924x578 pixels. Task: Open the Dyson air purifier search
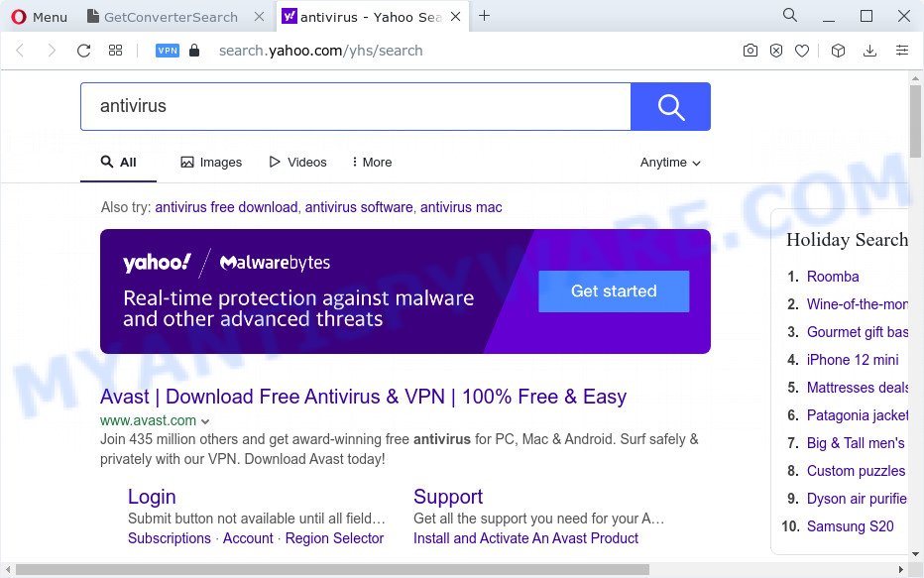[857, 499]
